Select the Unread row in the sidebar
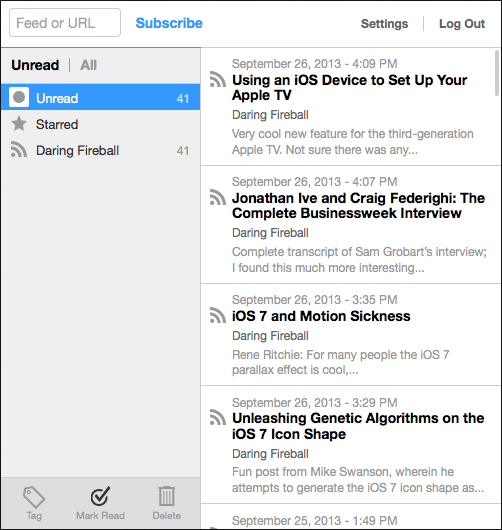This screenshot has height=530, width=502. coord(101,97)
